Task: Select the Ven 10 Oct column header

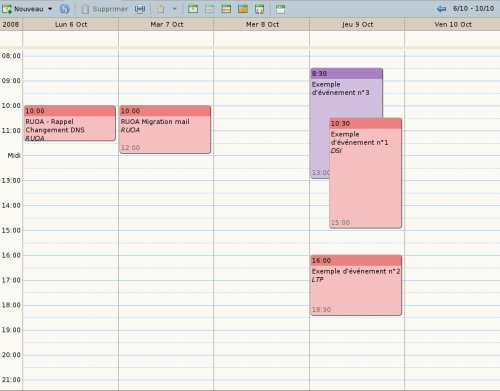Action: point(453,24)
